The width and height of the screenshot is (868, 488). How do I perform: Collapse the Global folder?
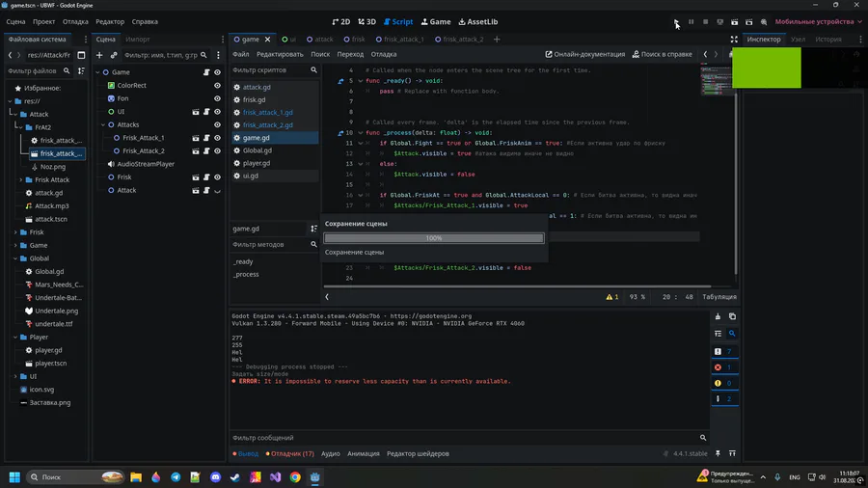coord(15,258)
